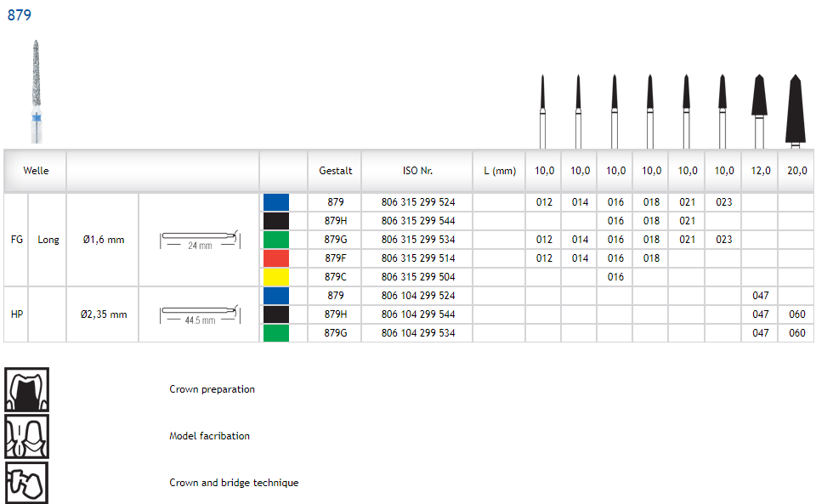This screenshot has height=504, width=816.
Task: Click the blue 879 page heading
Action: tap(20, 15)
